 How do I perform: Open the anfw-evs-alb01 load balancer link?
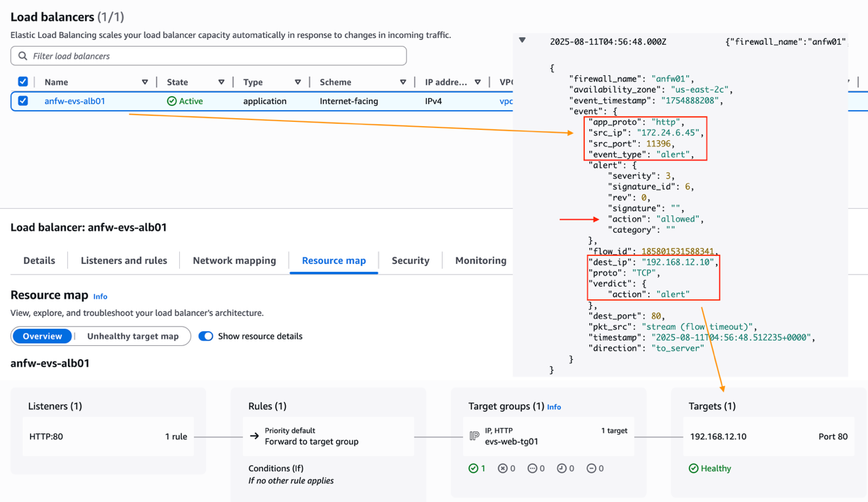tap(75, 101)
